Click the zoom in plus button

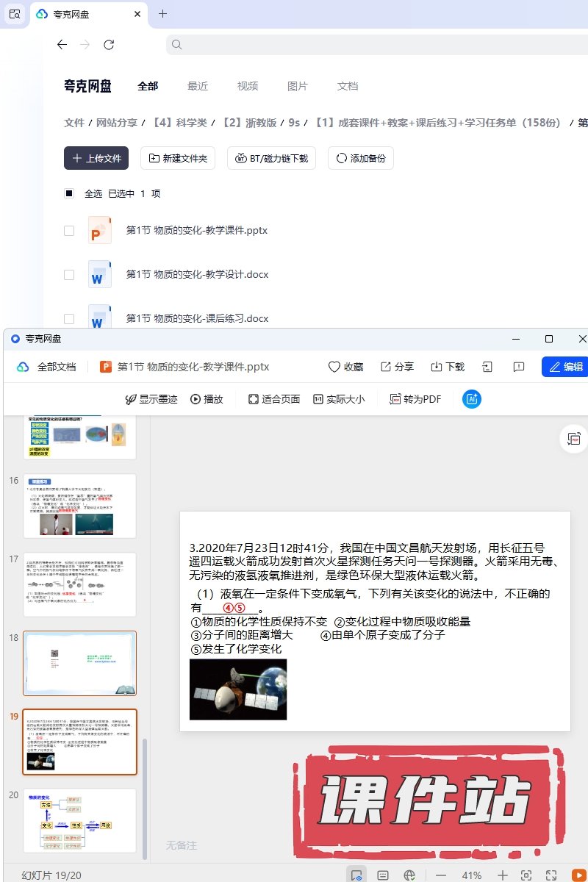click(x=503, y=875)
